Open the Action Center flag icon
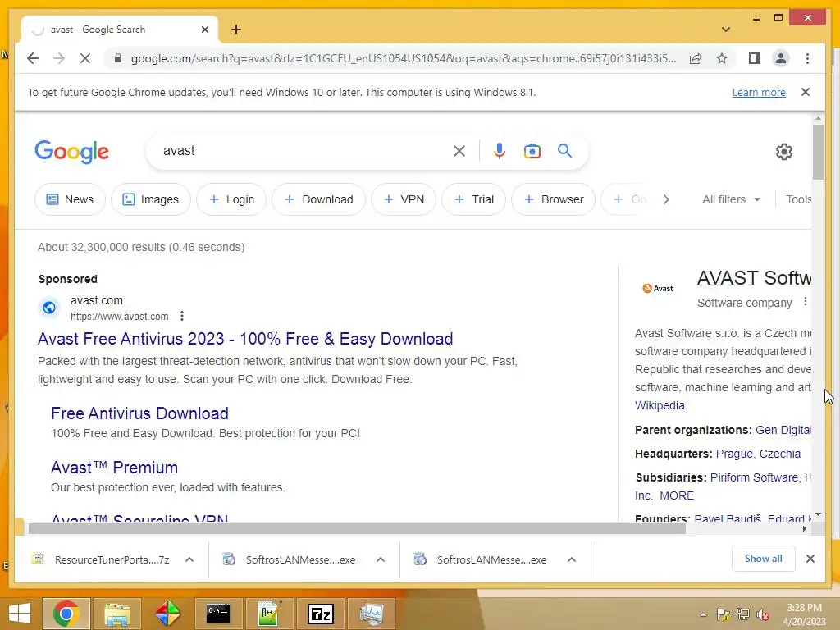Screen dimensions: 840x630 (x=724, y=614)
